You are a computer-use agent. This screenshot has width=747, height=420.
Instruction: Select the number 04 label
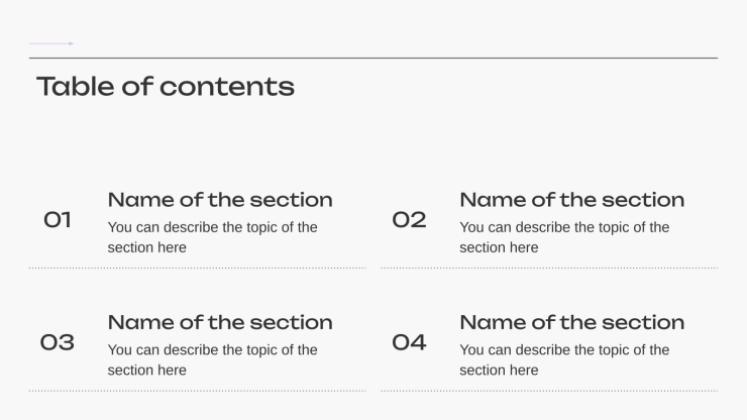point(409,343)
